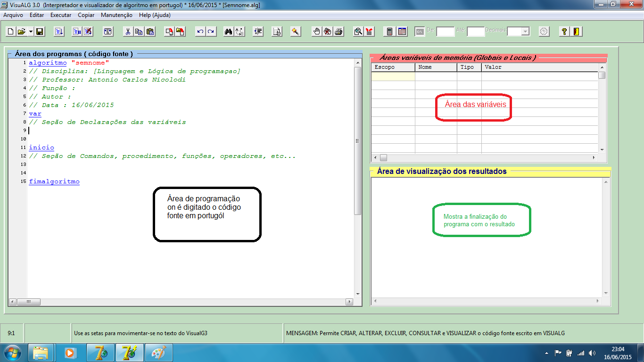Save the current algorithm
644x362 pixels.
coord(39,32)
